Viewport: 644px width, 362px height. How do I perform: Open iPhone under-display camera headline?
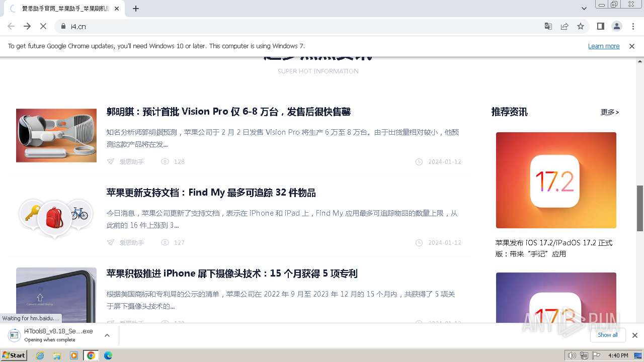[x=232, y=274]
